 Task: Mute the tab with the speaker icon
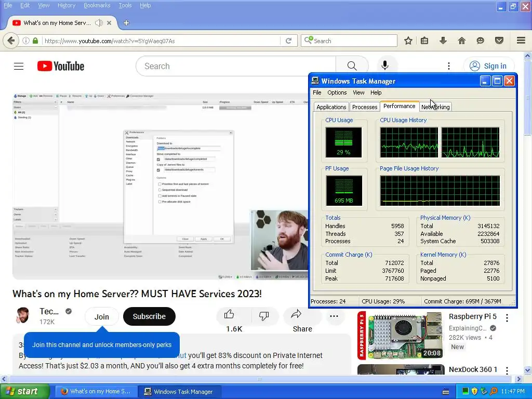pyautogui.click(x=99, y=23)
